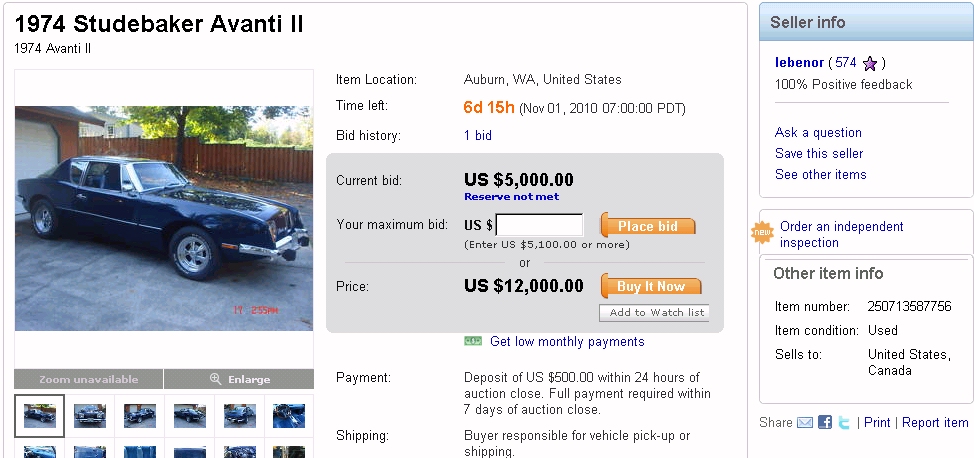Select the third car thumbnail in first row
Viewport: 974px width, 458px height.
(x=139, y=416)
